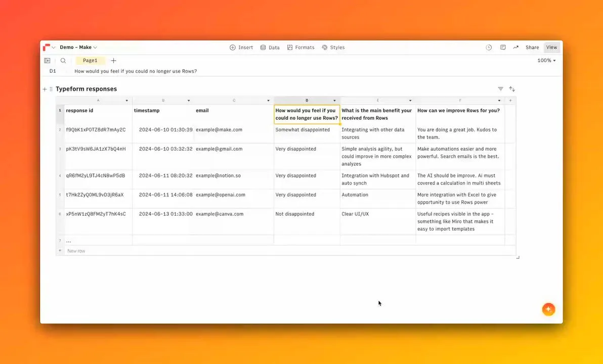Select cell example@notion.so
This screenshot has width=603, height=364.
tap(234, 179)
